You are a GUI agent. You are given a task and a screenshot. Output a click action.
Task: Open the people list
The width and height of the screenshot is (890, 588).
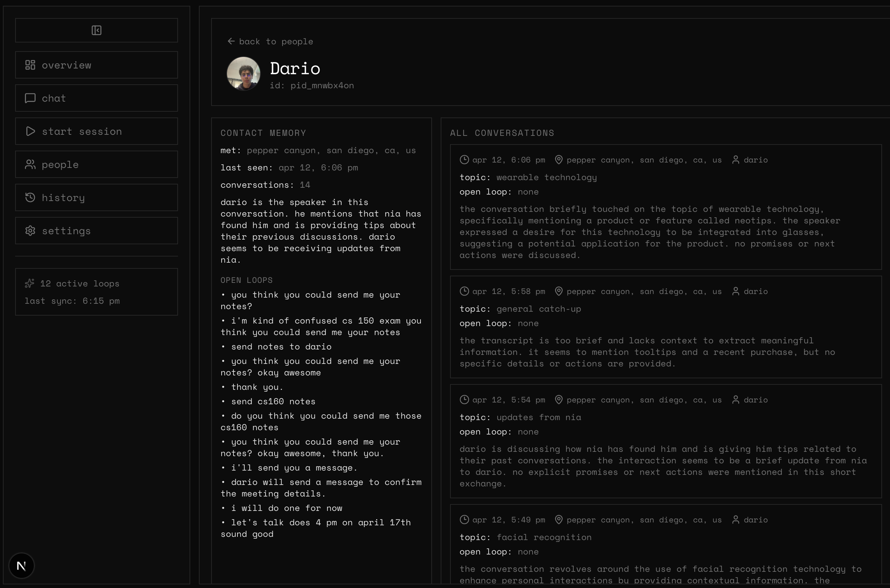coord(97,164)
